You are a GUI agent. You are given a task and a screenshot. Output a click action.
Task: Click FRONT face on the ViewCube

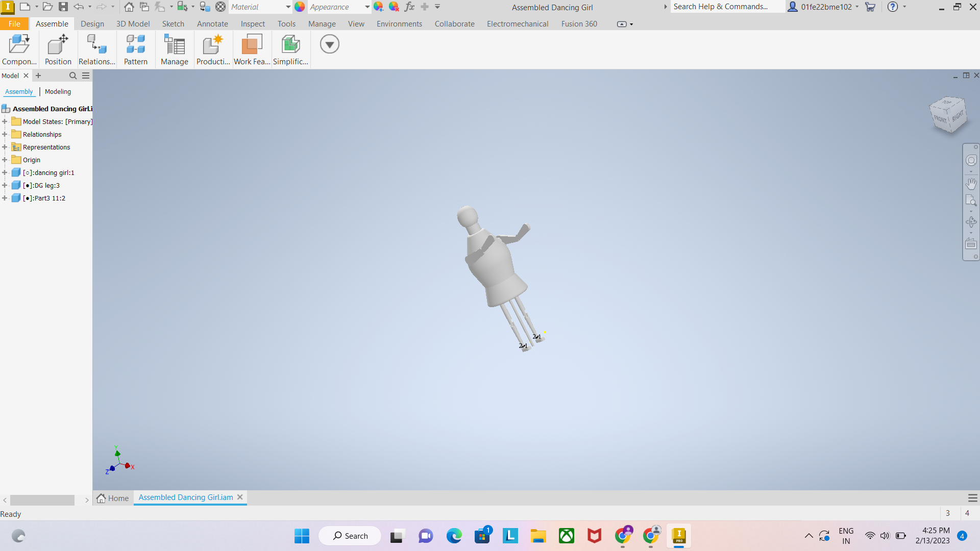click(941, 117)
